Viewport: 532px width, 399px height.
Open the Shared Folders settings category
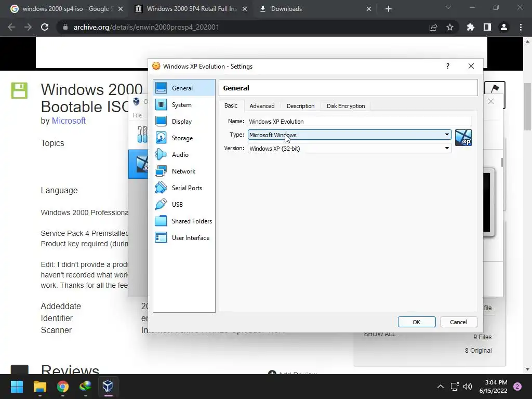click(184, 221)
